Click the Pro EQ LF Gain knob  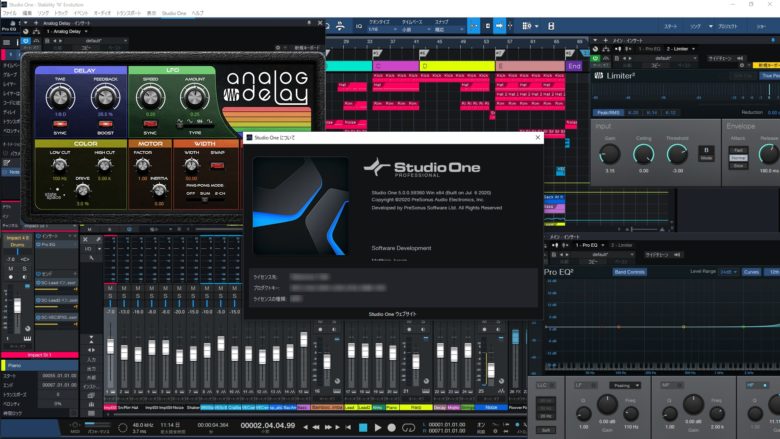(x=607, y=406)
